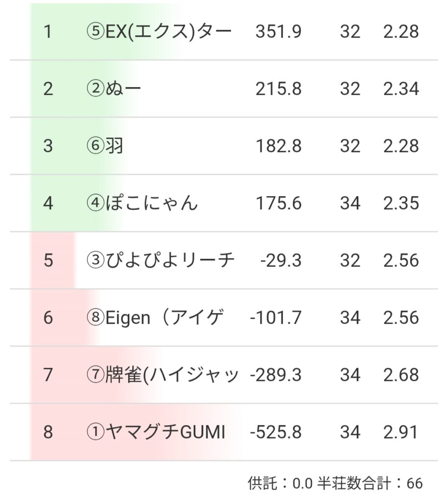Click team name ⑦牌雀(ハイジャッ
The image size is (448, 501).
tap(162, 375)
